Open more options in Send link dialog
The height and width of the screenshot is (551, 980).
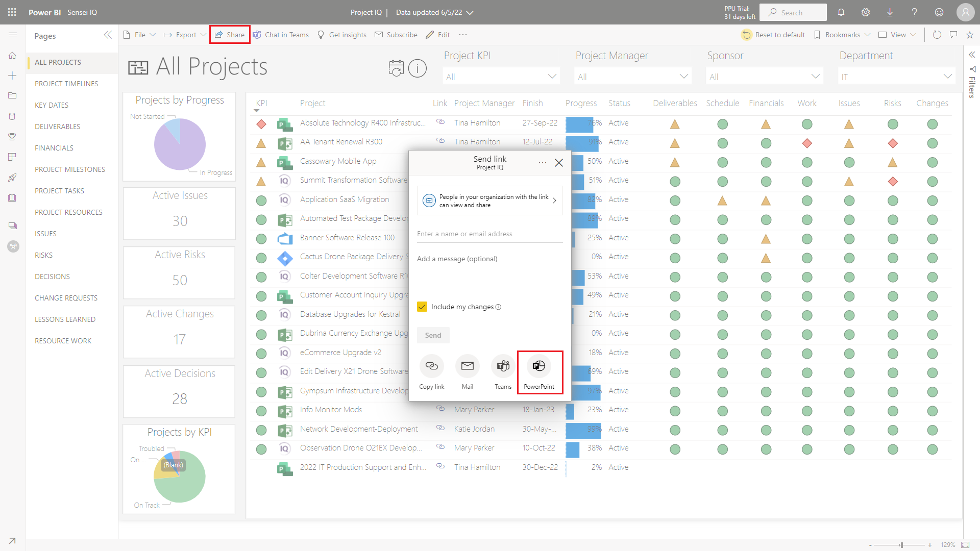click(543, 163)
